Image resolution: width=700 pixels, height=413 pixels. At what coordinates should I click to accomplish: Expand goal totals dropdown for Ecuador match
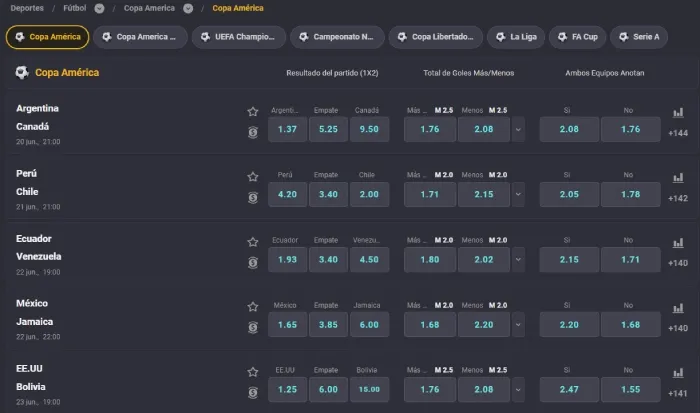click(x=518, y=259)
